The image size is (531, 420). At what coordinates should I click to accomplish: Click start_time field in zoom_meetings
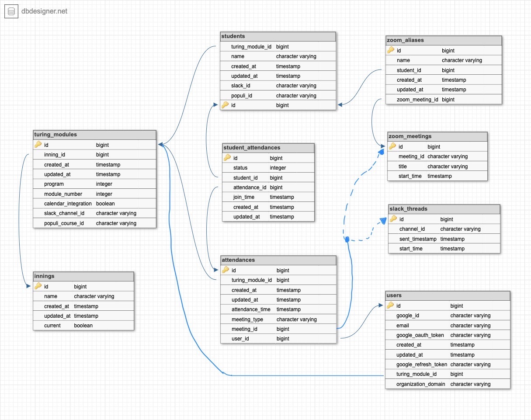coord(437,176)
